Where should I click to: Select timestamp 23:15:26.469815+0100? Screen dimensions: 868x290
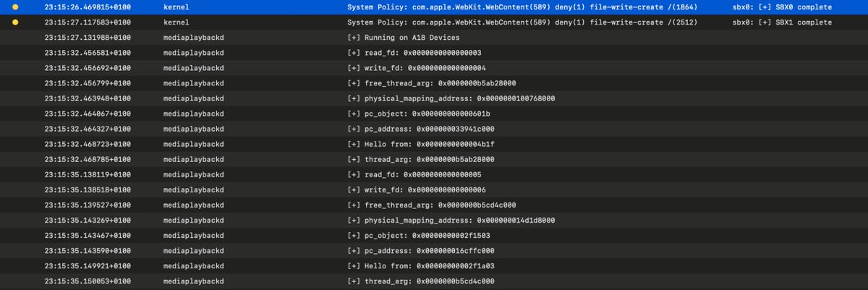click(88, 7)
